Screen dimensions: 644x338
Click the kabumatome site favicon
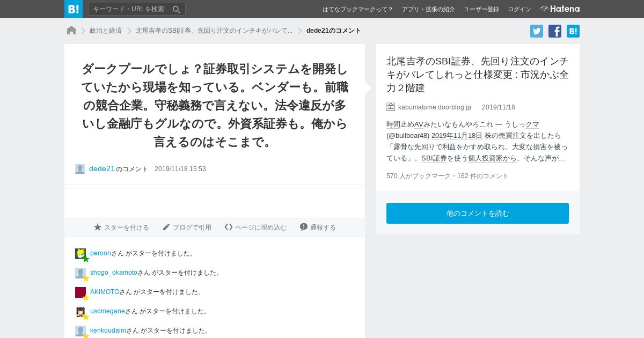point(391,107)
